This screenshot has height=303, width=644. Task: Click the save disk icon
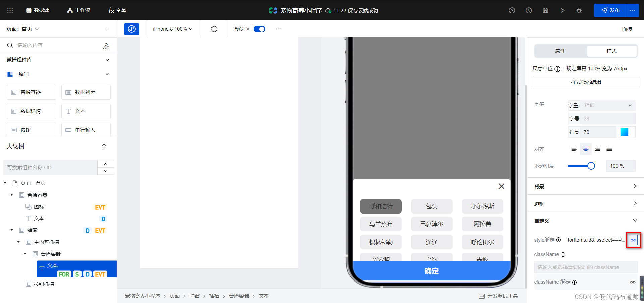point(545,10)
